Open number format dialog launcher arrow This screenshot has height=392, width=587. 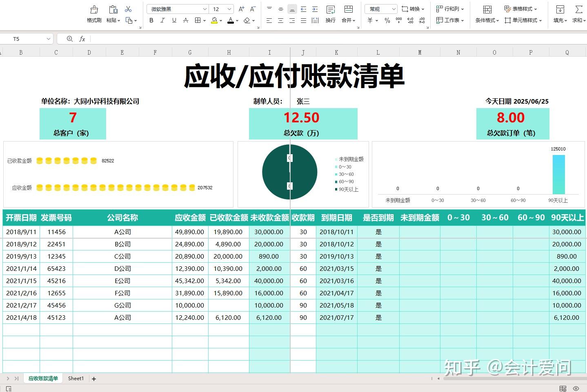[427, 28]
